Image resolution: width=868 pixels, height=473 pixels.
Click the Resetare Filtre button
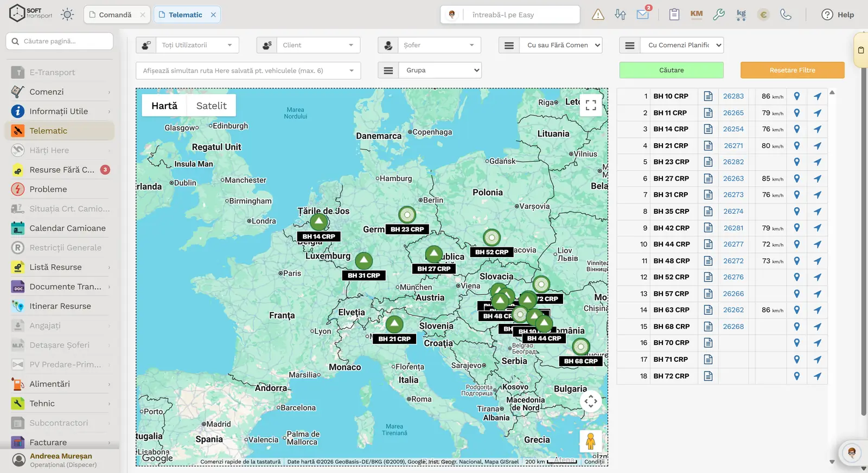[x=793, y=70]
